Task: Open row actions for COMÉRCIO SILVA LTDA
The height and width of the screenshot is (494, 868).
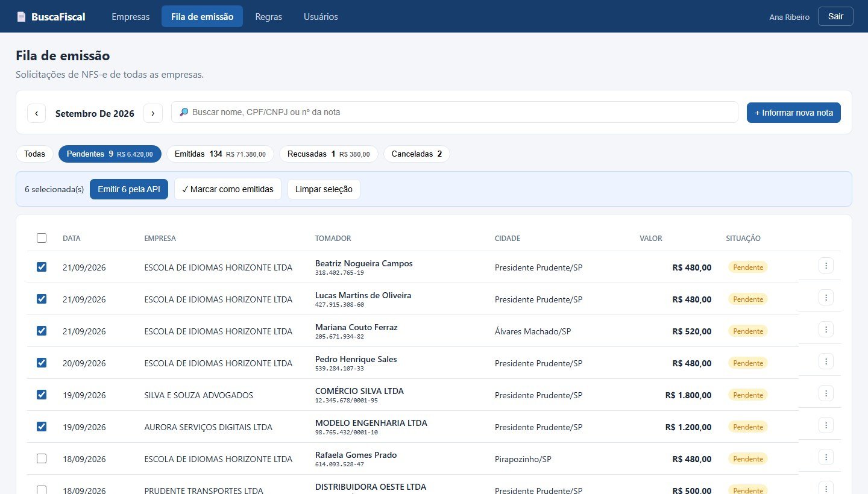Action: point(826,393)
